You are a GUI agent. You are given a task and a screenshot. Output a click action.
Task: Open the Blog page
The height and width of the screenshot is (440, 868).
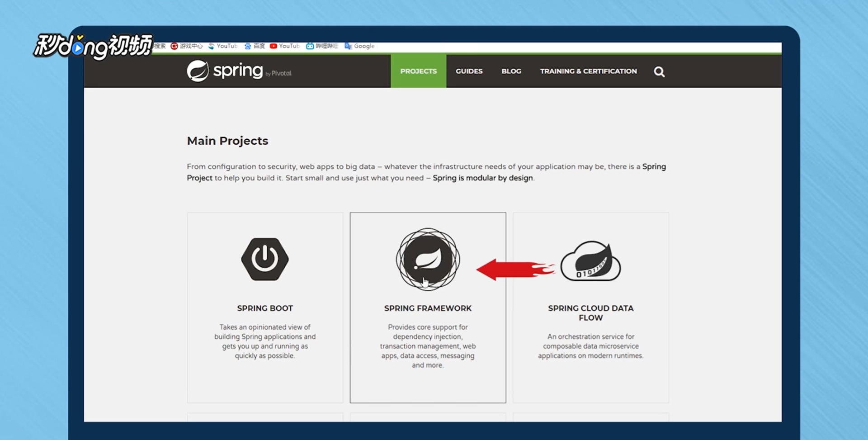click(x=511, y=71)
